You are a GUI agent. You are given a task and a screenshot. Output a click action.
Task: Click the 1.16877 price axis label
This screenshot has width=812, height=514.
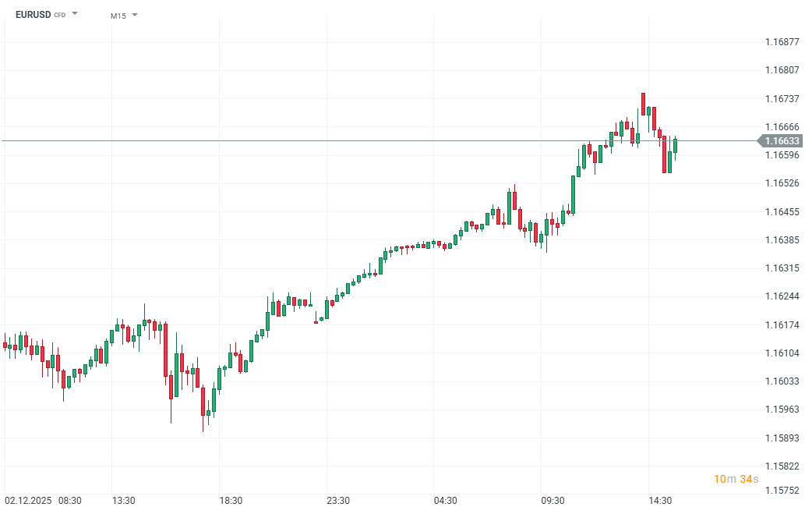(782, 42)
